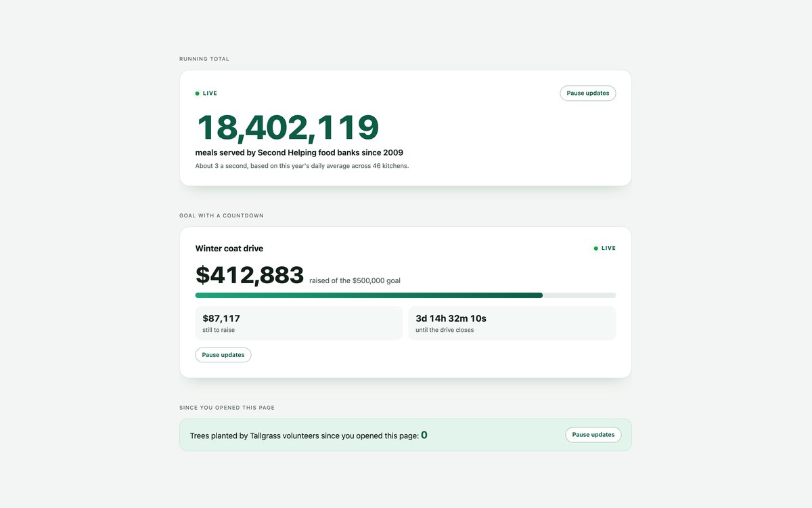The height and width of the screenshot is (508, 812).
Task: Pause updates in the Winter coat drive card
Action: pos(223,355)
